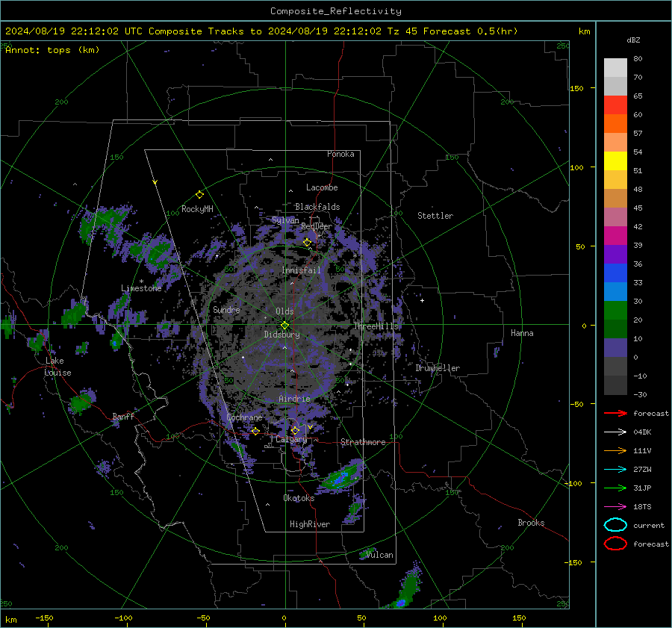Screen dimensions: 672x628
Task: Click the Stettler town label
Action: tap(435, 216)
